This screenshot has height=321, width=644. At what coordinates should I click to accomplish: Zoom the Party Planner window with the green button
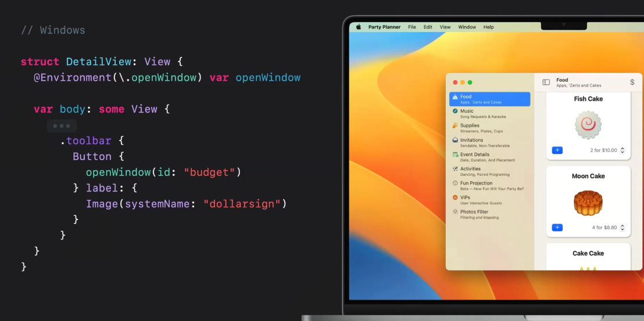point(470,82)
